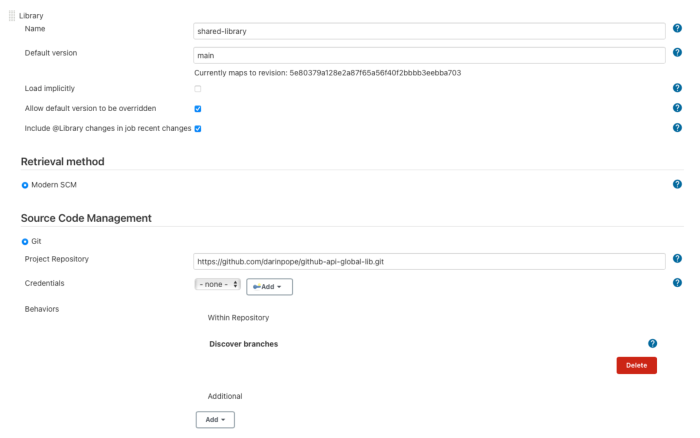Enable the Load implicitly checkbox
700x438 pixels.
(x=198, y=88)
